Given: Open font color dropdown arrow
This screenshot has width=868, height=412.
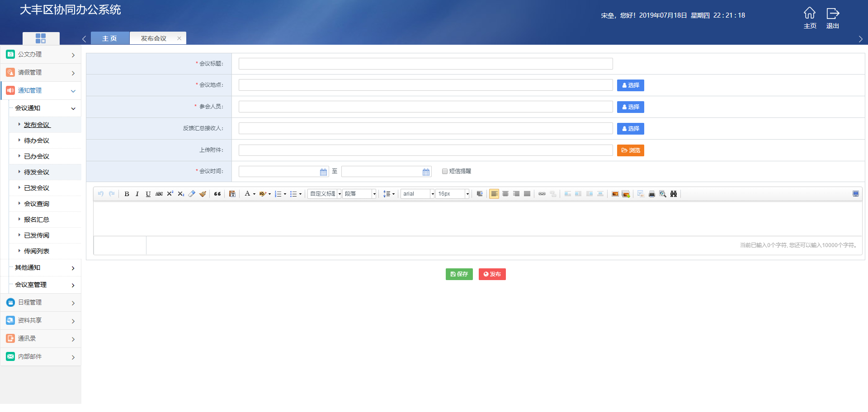Looking at the screenshot, I should pyautogui.click(x=254, y=194).
